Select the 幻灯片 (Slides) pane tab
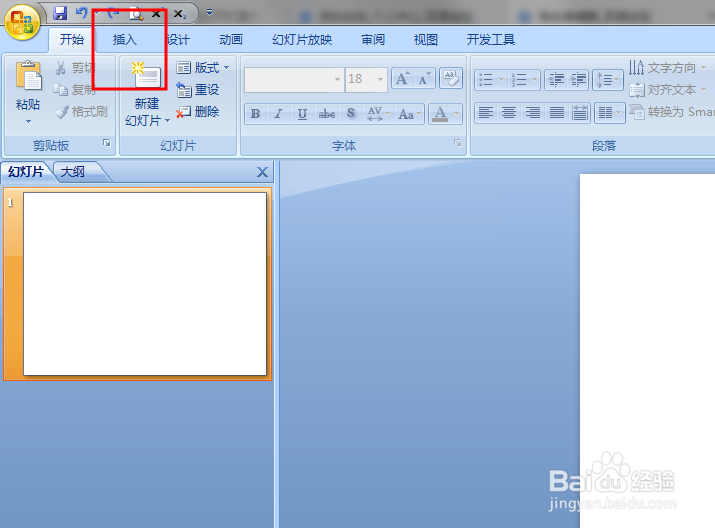The image size is (715, 528). click(26, 172)
